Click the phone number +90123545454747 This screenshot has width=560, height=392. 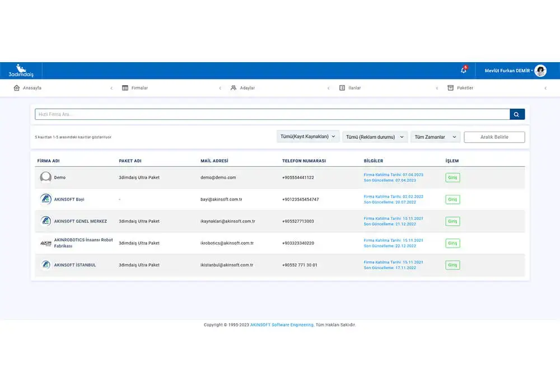click(x=300, y=199)
